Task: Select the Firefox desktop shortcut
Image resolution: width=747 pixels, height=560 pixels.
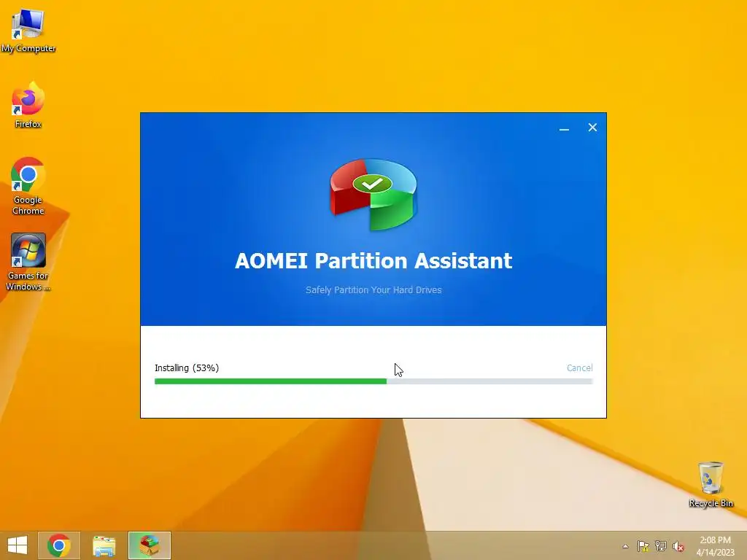Action: [28, 106]
